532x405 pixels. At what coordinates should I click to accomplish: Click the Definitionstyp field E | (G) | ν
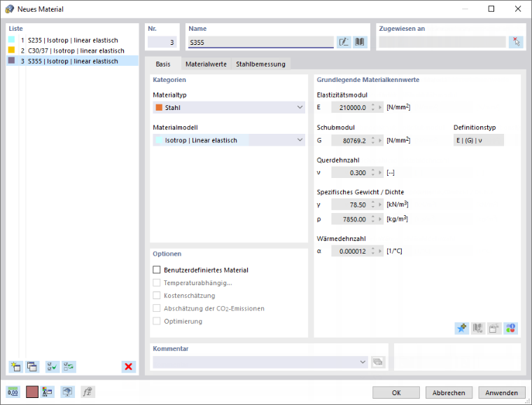[x=478, y=140]
